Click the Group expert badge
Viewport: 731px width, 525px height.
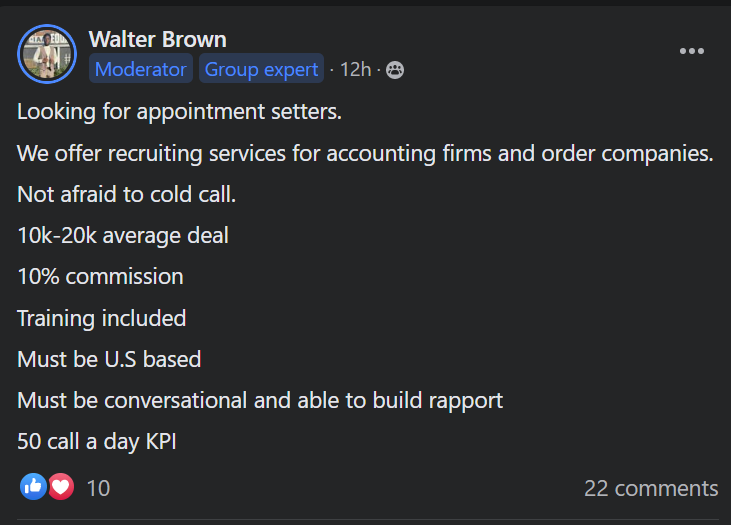point(261,69)
